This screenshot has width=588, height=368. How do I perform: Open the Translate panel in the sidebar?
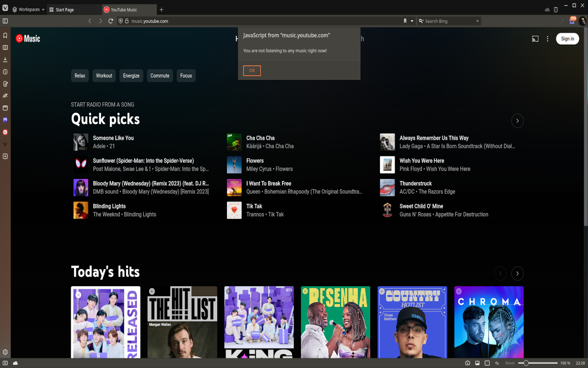click(x=5, y=96)
